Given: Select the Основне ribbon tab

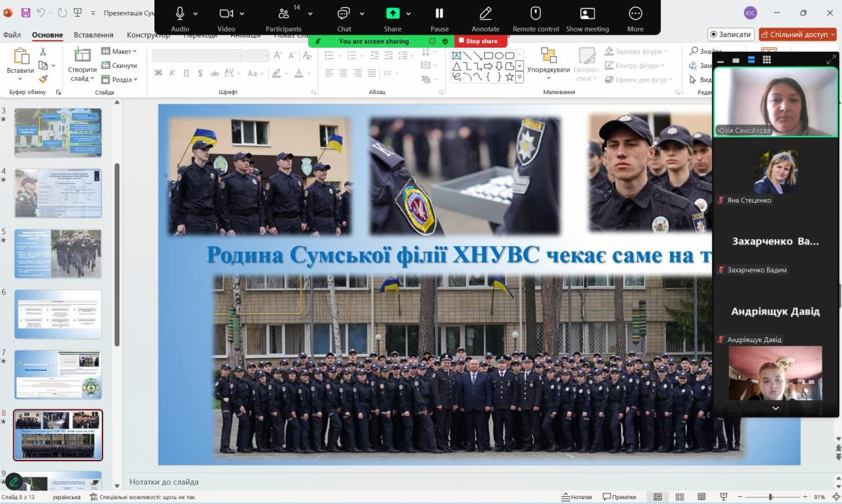Looking at the screenshot, I should click(x=47, y=35).
